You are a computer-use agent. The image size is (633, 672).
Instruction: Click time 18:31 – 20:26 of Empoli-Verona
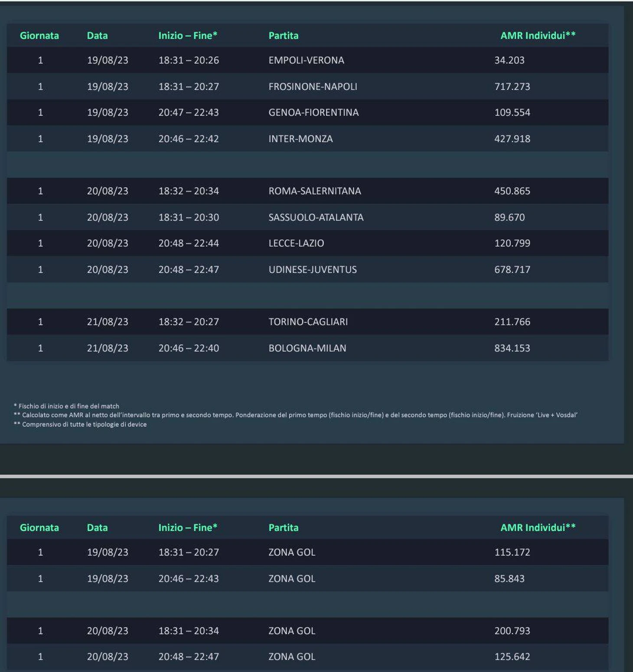point(189,60)
